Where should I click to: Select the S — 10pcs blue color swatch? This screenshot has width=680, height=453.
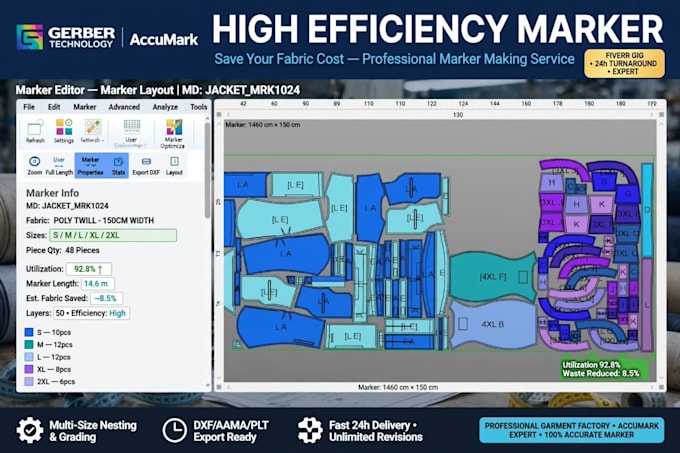point(29,332)
